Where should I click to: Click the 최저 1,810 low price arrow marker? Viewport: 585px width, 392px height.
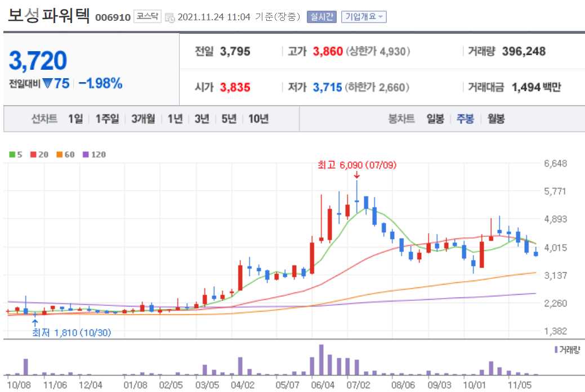click(x=35, y=322)
